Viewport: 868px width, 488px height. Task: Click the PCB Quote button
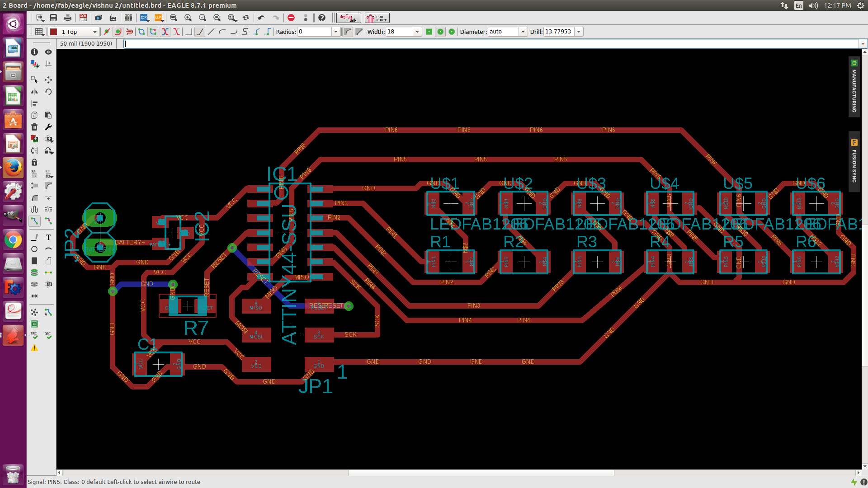click(377, 18)
